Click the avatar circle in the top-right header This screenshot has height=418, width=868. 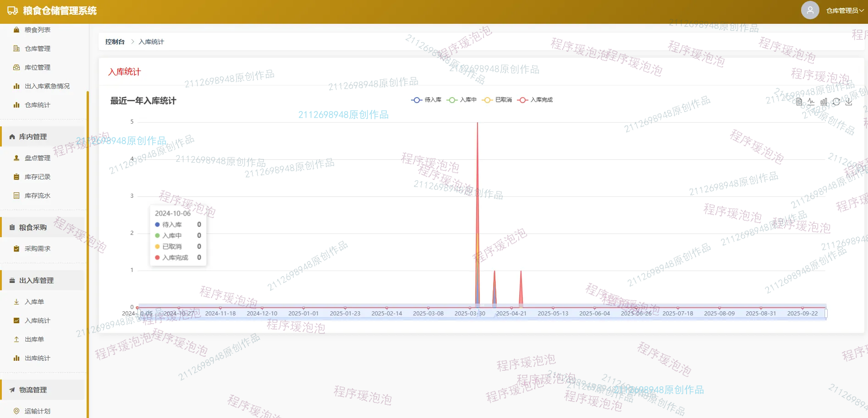pos(810,10)
